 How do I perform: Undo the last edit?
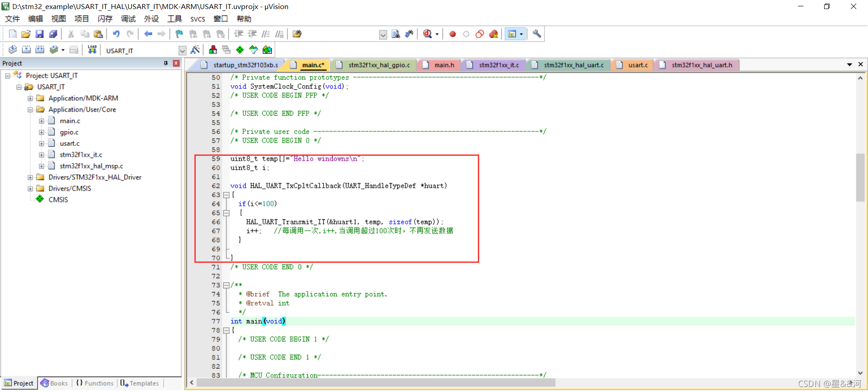click(x=116, y=34)
